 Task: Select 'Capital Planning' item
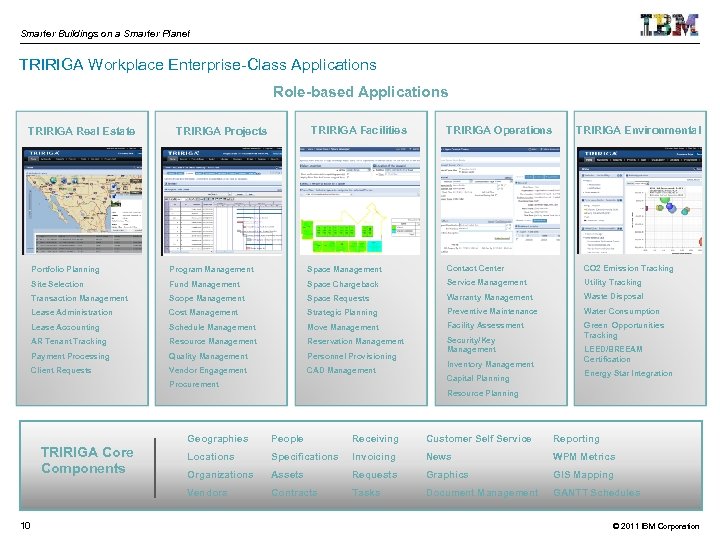pos(478,378)
